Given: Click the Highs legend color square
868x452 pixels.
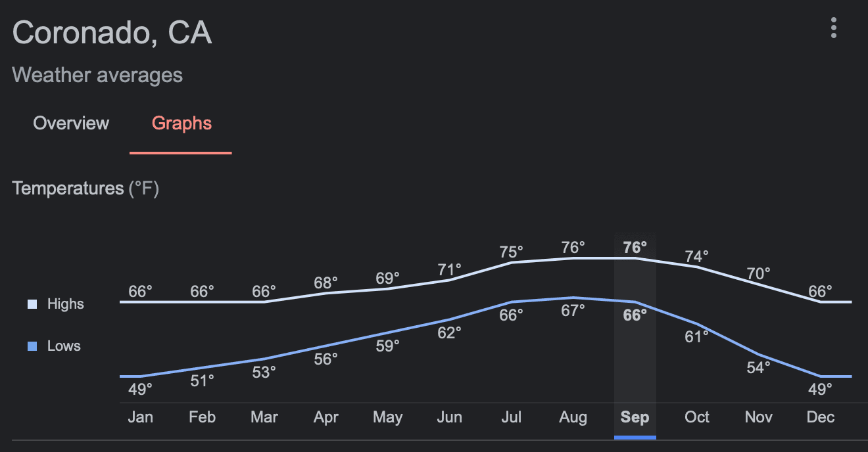Looking at the screenshot, I should click(32, 304).
